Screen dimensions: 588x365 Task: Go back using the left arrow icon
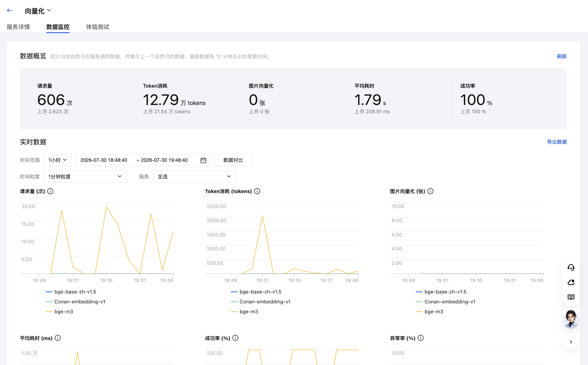point(10,10)
